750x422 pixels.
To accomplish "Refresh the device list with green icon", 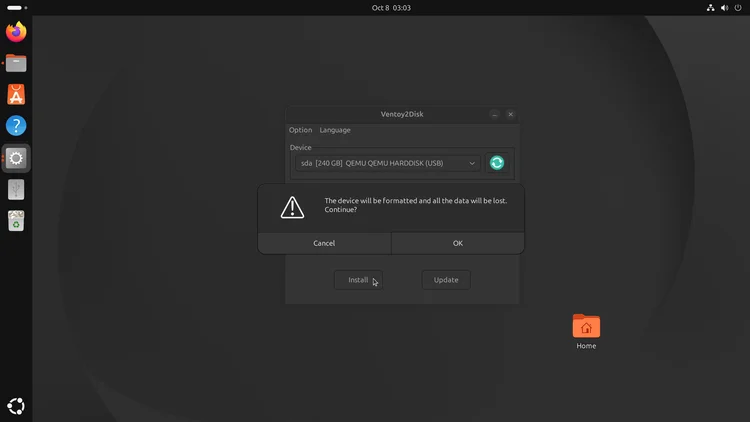I will [497, 163].
